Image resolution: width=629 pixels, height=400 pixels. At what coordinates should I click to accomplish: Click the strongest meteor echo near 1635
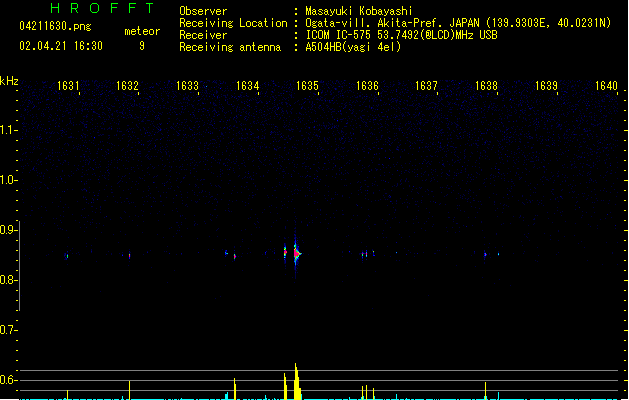point(296,254)
